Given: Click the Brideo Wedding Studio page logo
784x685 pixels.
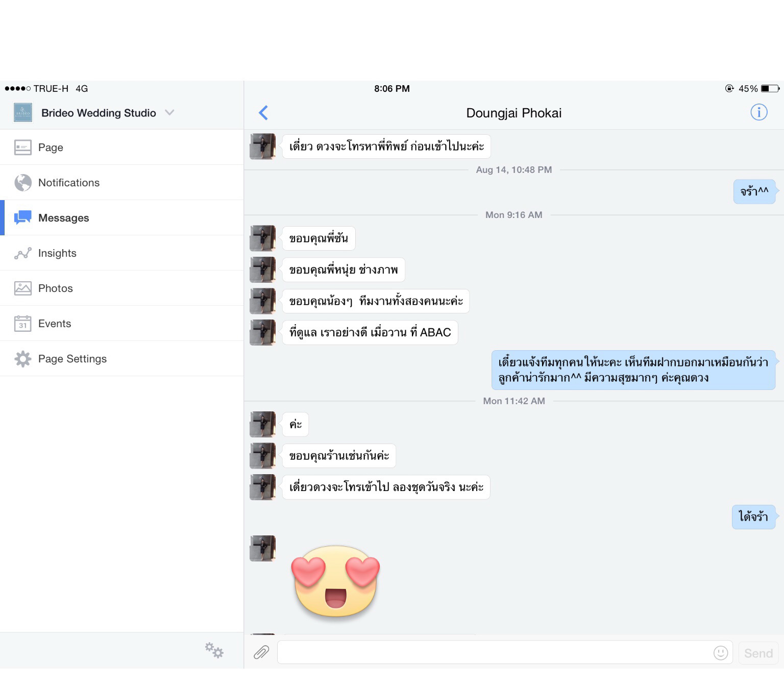Looking at the screenshot, I should 23,113.
